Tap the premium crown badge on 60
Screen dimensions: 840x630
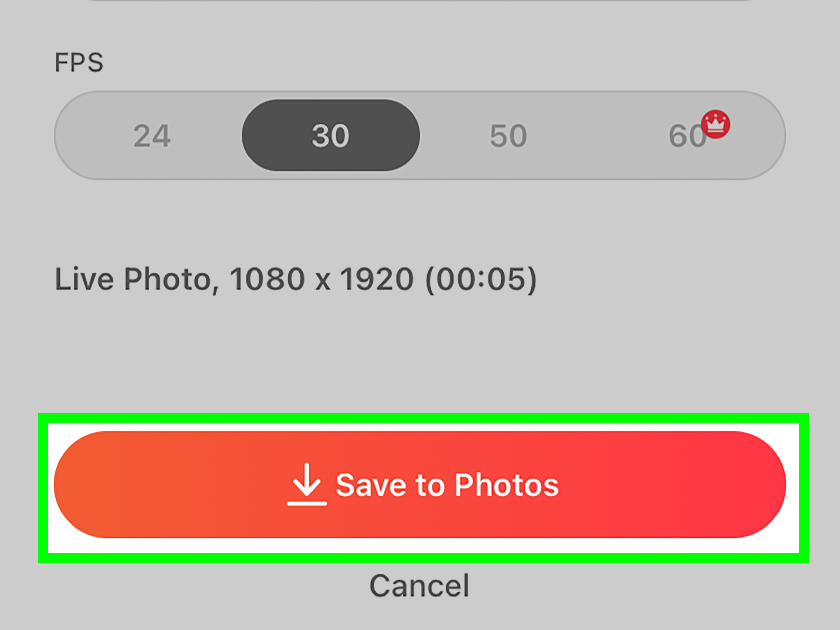pos(715,124)
